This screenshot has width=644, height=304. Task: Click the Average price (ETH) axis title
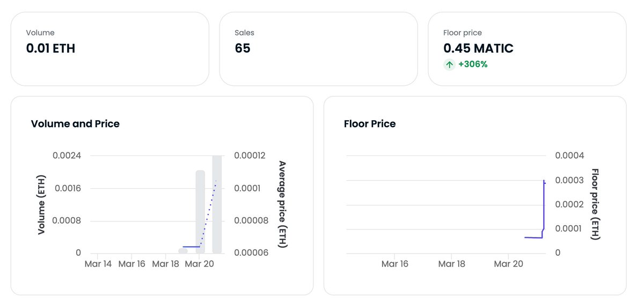click(282, 204)
